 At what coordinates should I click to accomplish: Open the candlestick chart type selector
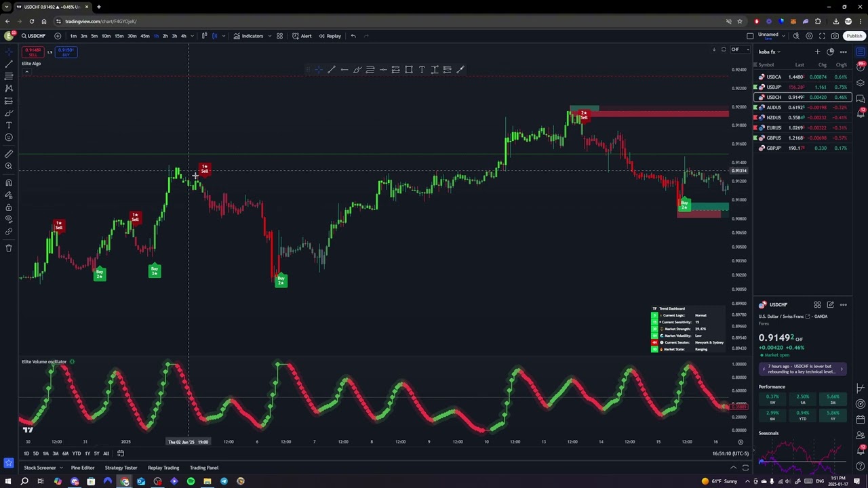(x=203, y=36)
